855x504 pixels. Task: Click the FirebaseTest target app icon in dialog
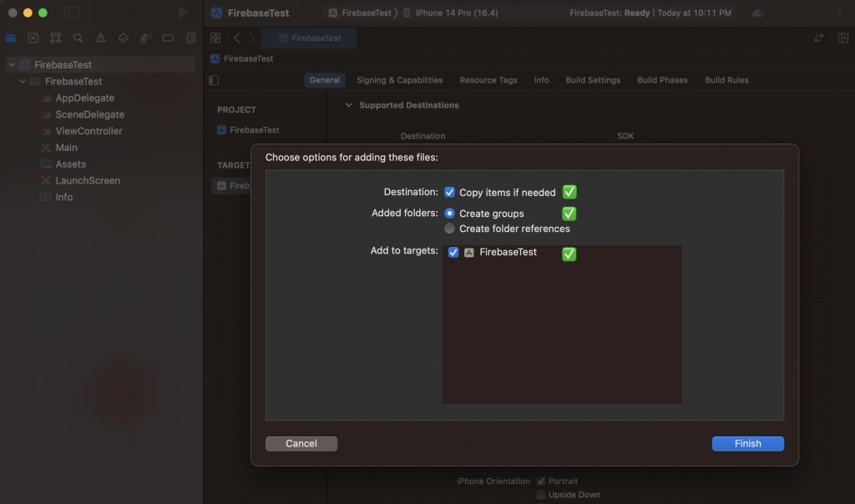coord(469,252)
